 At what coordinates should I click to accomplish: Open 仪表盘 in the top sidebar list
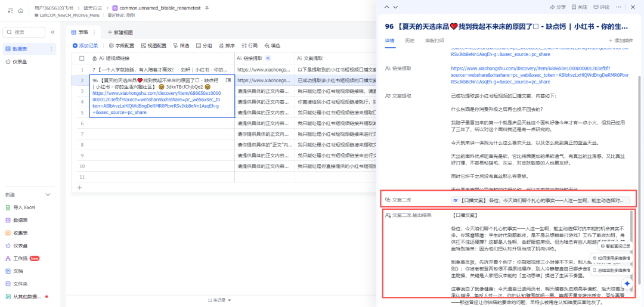coord(29,61)
